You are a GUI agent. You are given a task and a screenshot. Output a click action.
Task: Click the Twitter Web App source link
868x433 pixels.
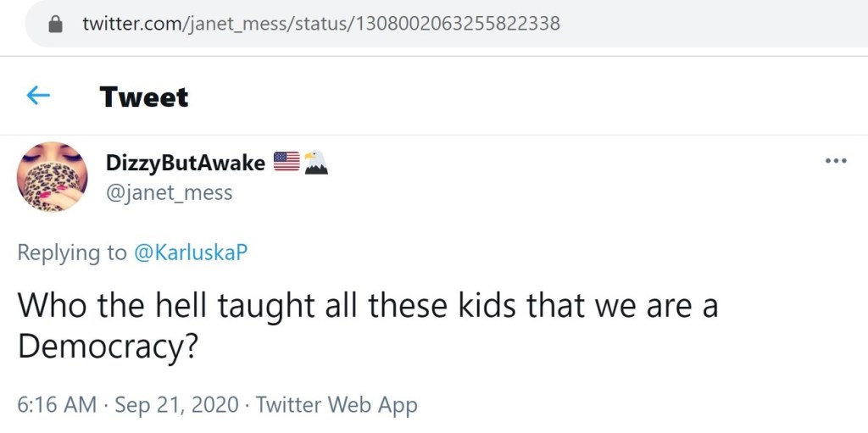(337, 405)
